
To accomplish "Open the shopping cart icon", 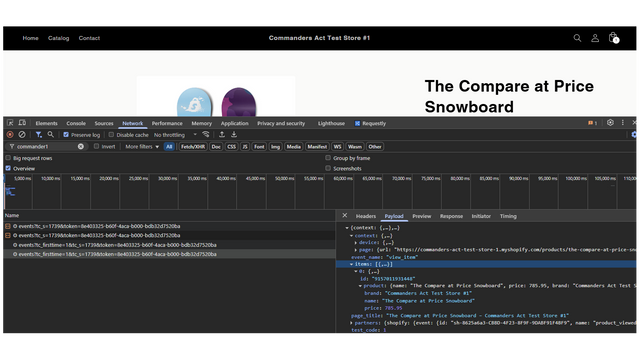I will [x=613, y=38].
